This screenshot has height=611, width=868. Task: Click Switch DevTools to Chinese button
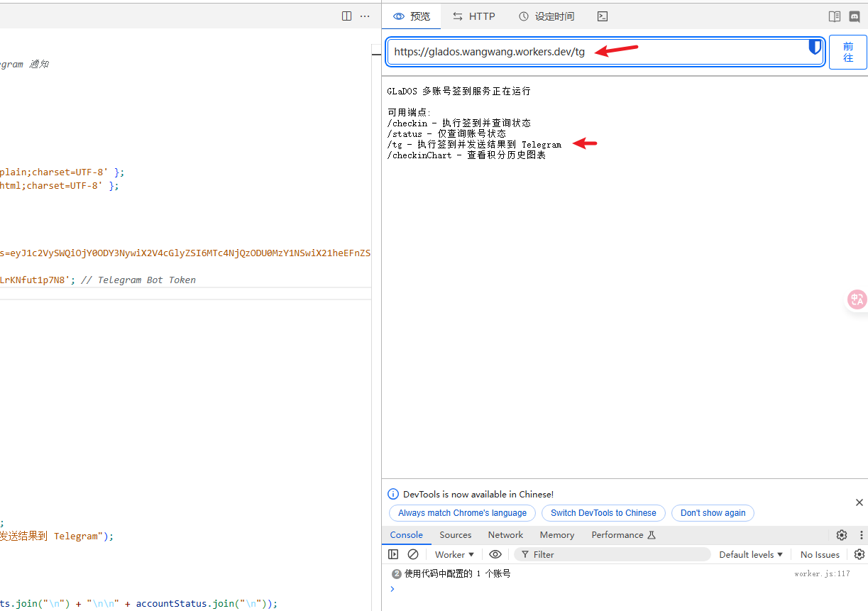tap(603, 513)
